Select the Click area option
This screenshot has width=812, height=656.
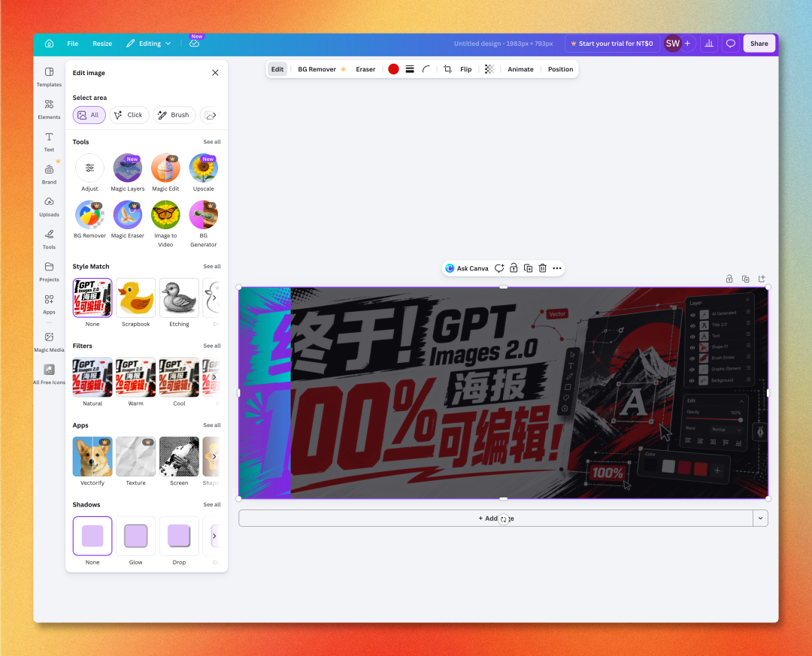pyautogui.click(x=129, y=115)
